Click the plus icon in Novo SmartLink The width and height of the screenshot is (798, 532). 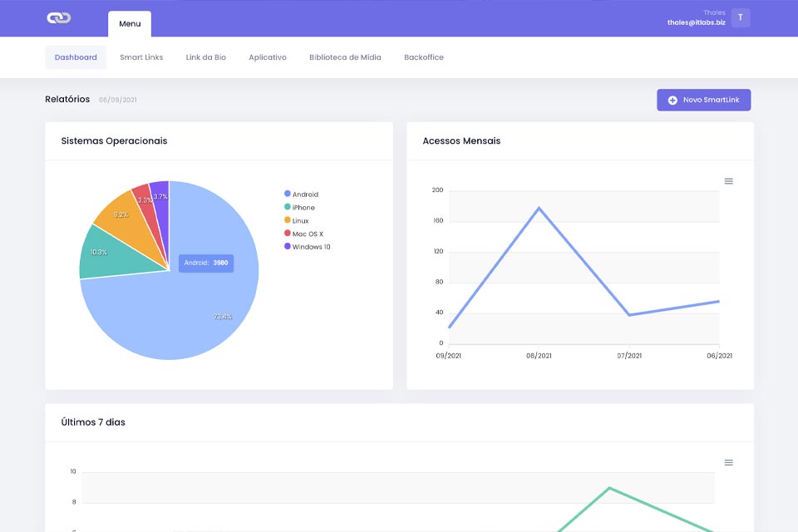[x=672, y=101]
